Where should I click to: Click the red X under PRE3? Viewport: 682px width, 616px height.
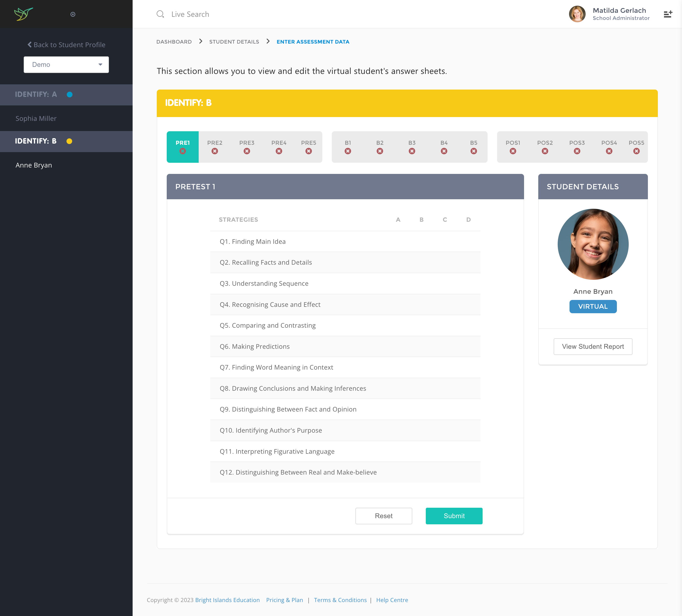[247, 151]
